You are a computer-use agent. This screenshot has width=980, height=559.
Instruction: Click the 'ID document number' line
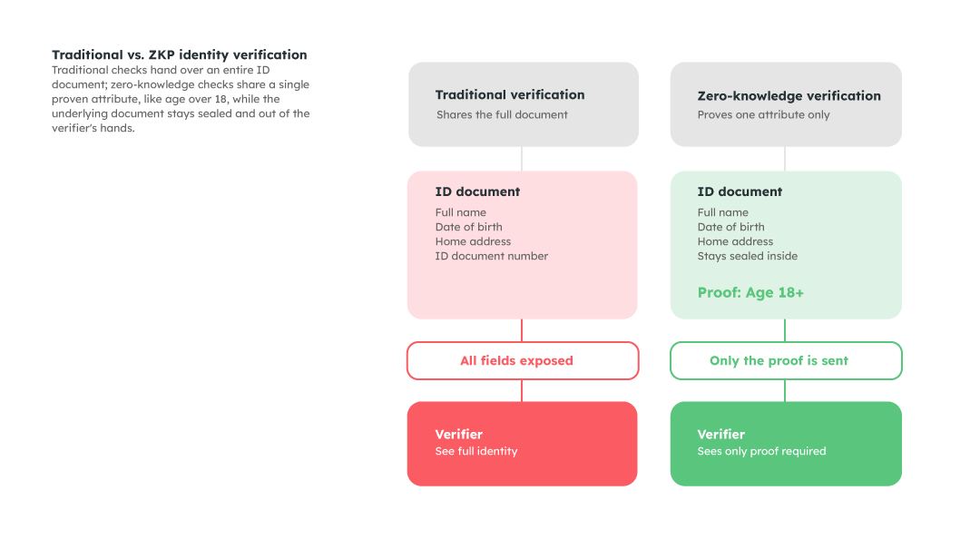(491, 256)
